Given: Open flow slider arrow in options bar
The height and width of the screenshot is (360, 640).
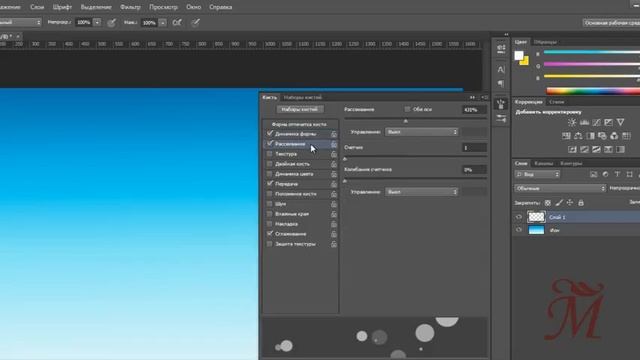Looking at the screenshot, I should [162, 22].
